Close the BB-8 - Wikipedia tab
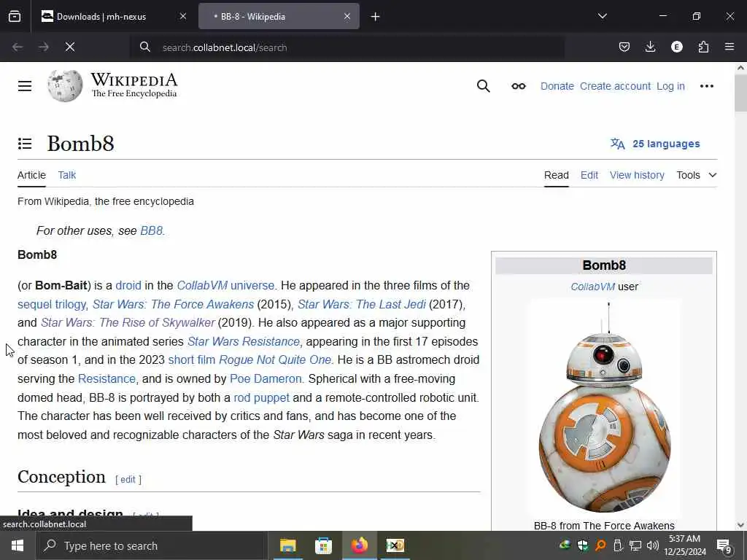Viewport: 747px width, 560px height. click(347, 17)
